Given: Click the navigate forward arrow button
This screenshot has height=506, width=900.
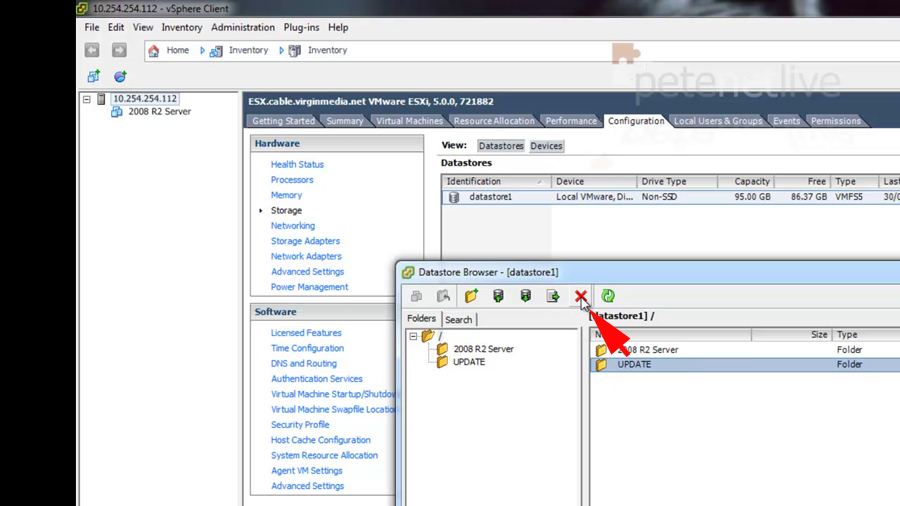Looking at the screenshot, I should 119,50.
